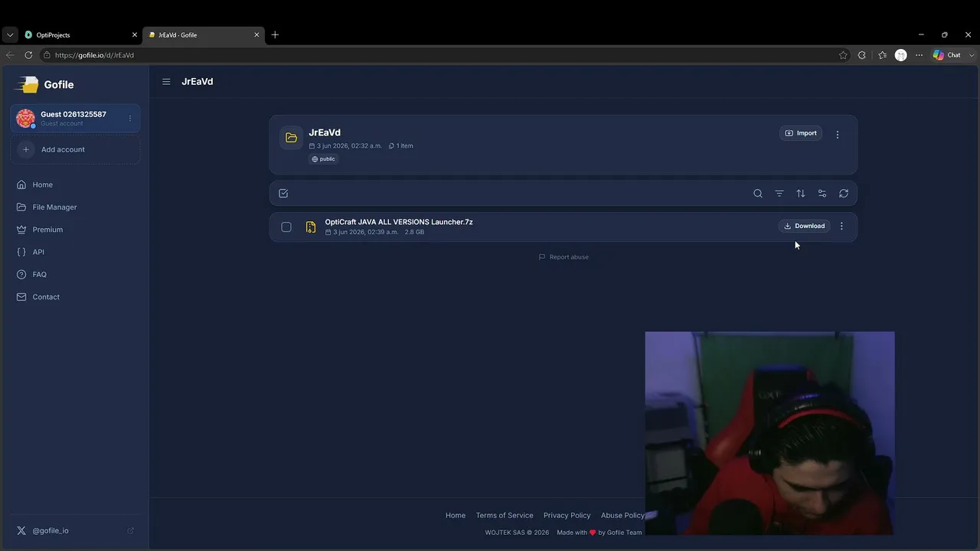Refresh the folder contents with the reload icon
This screenshot has width=980, height=551.
tap(844, 194)
